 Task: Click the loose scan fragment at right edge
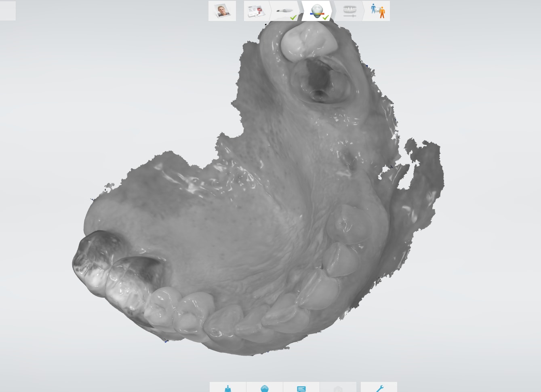(x=424, y=162)
